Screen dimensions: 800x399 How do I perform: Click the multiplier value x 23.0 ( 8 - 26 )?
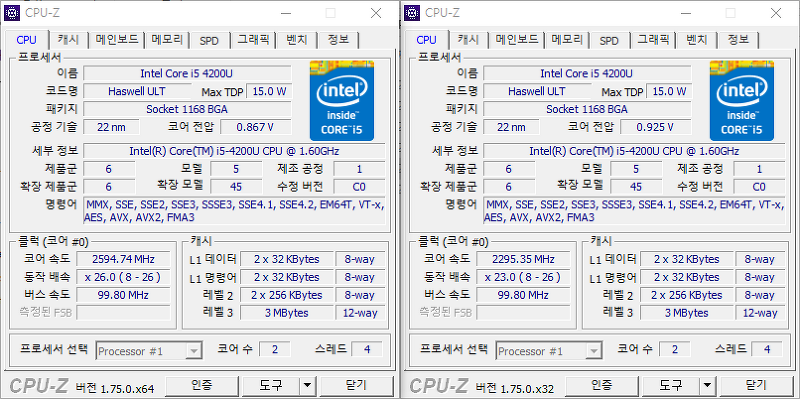pos(523,277)
